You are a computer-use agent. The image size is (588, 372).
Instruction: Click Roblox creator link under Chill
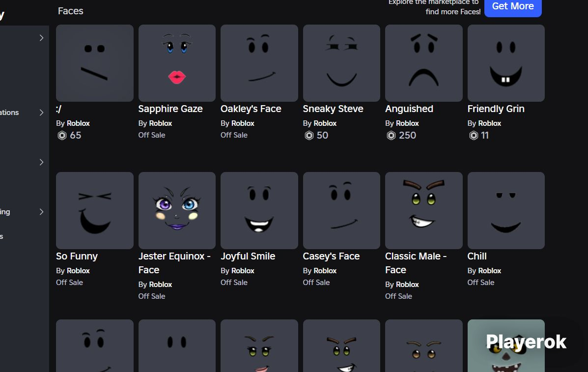(490, 271)
